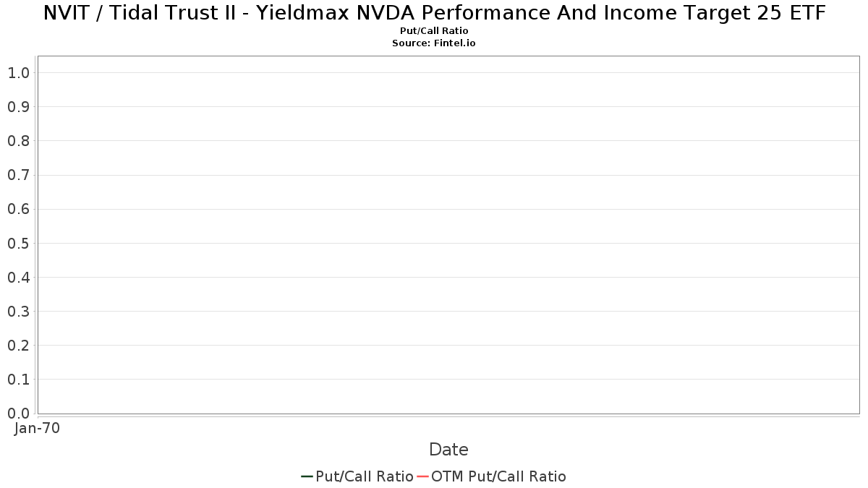Image resolution: width=868 pixels, height=488 pixels.
Task: Click the 0.9 y-axis label
Action: pyautogui.click(x=18, y=107)
